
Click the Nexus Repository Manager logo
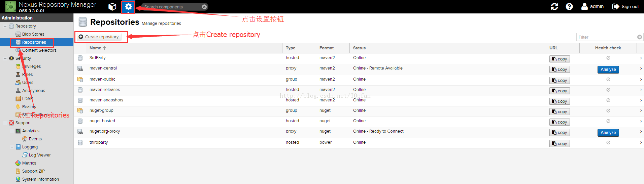click(x=11, y=7)
